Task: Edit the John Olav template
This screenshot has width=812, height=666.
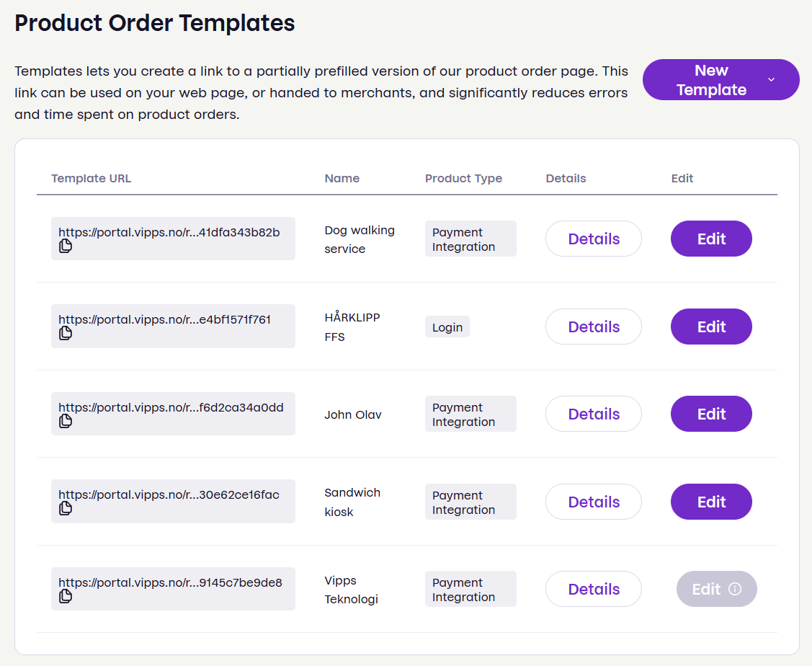Action: (711, 414)
